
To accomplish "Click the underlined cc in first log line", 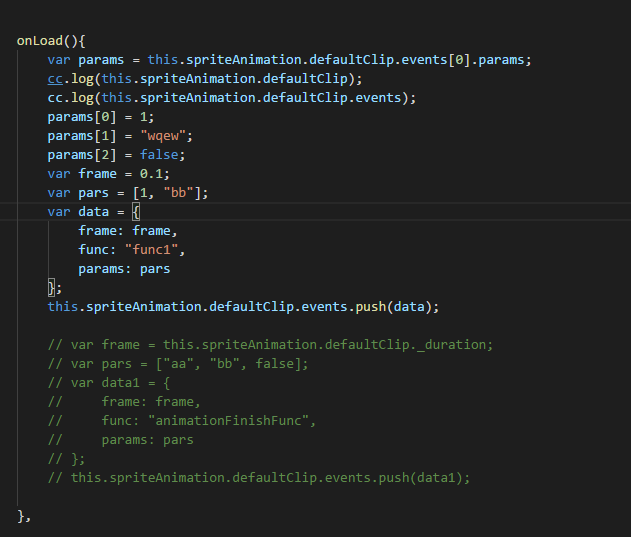I will click(55, 79).
